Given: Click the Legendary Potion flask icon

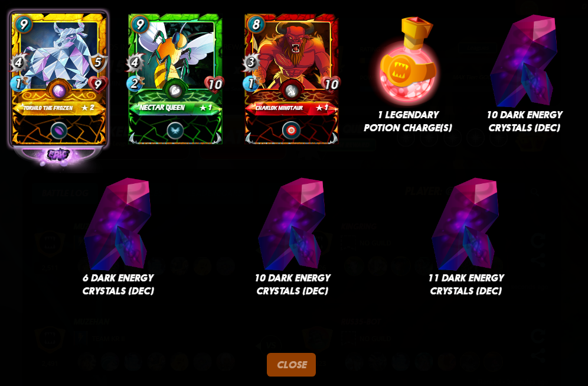Looking at the screenshot, I should [x=408, y=60].
